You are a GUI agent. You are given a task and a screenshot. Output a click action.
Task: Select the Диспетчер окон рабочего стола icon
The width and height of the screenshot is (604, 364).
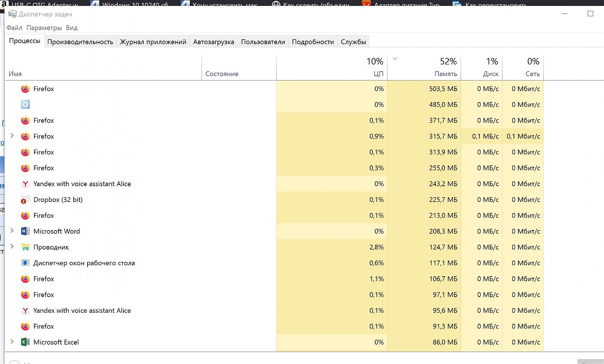coord(25,263)
